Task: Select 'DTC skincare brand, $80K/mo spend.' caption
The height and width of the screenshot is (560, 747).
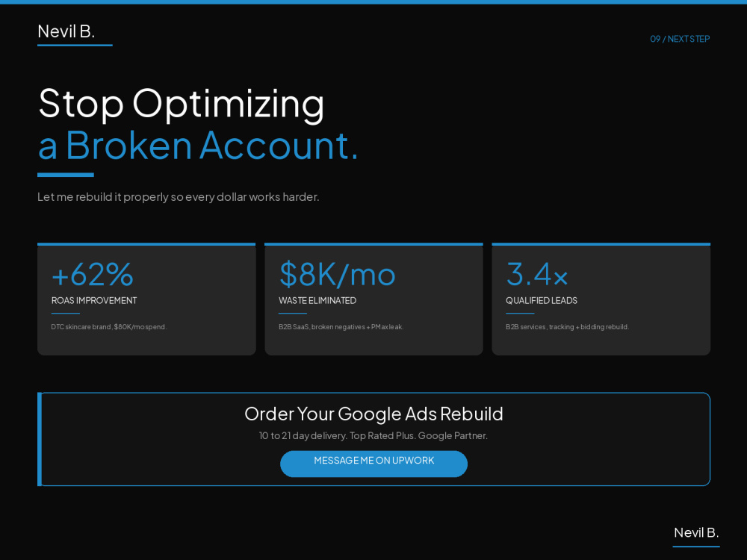Action: tap(108, 327)
